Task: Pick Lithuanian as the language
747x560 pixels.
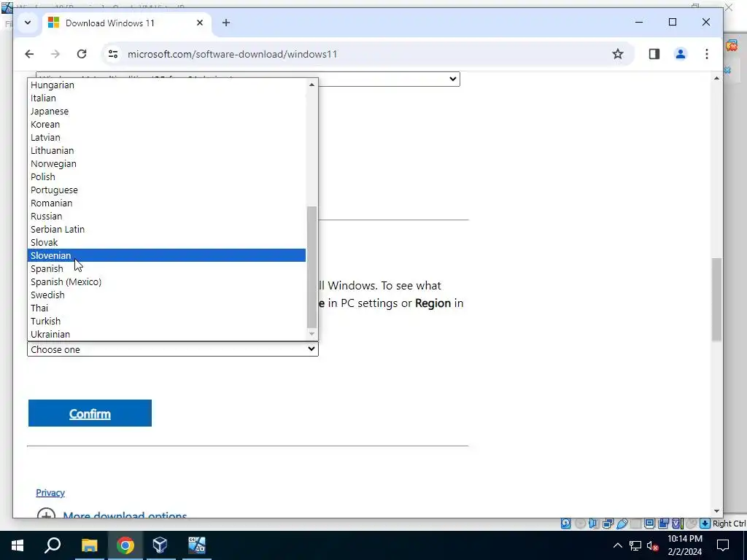Action: [x=166, y=150]
